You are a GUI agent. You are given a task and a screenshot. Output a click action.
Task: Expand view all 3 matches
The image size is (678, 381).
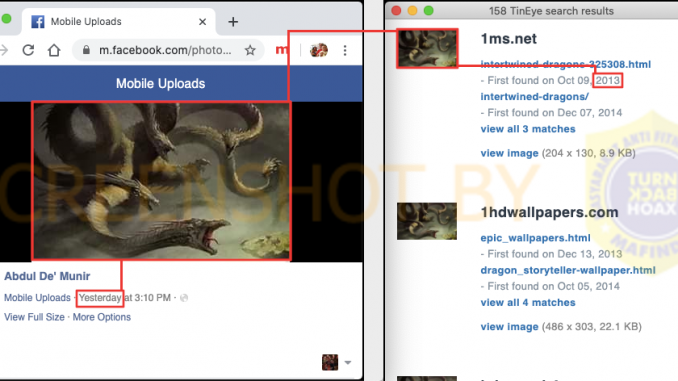click(528, 129)
